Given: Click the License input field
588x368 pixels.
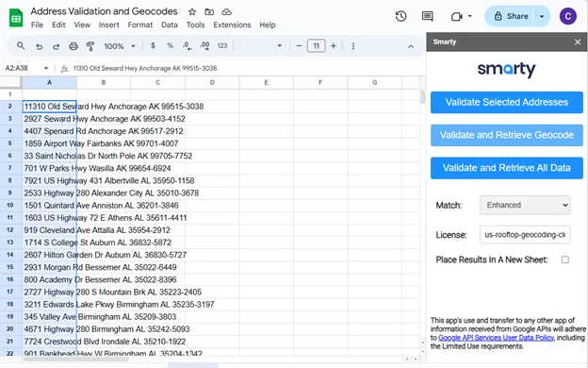Looking at the screenshot, I should click(x=525, y=235).
